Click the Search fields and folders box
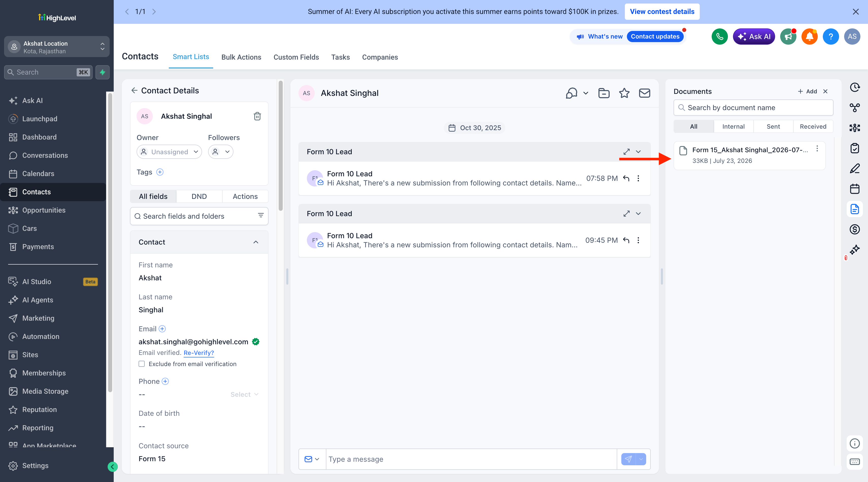The width and height of the screenshot is (868, 482). [x=199, y=216]
